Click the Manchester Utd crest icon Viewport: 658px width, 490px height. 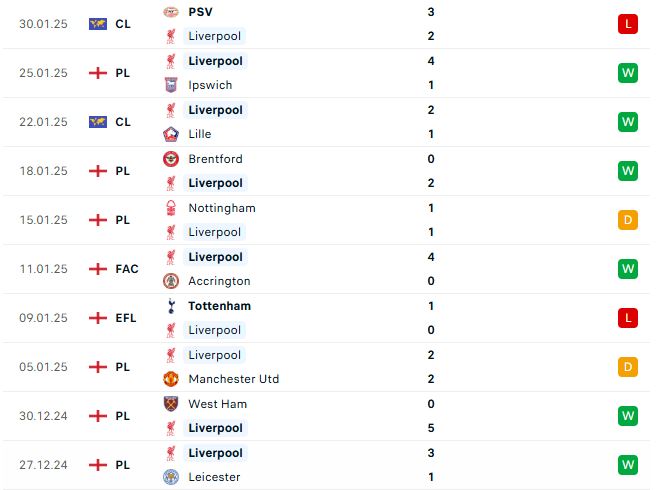pyautogui.click(x=171, y=379)
